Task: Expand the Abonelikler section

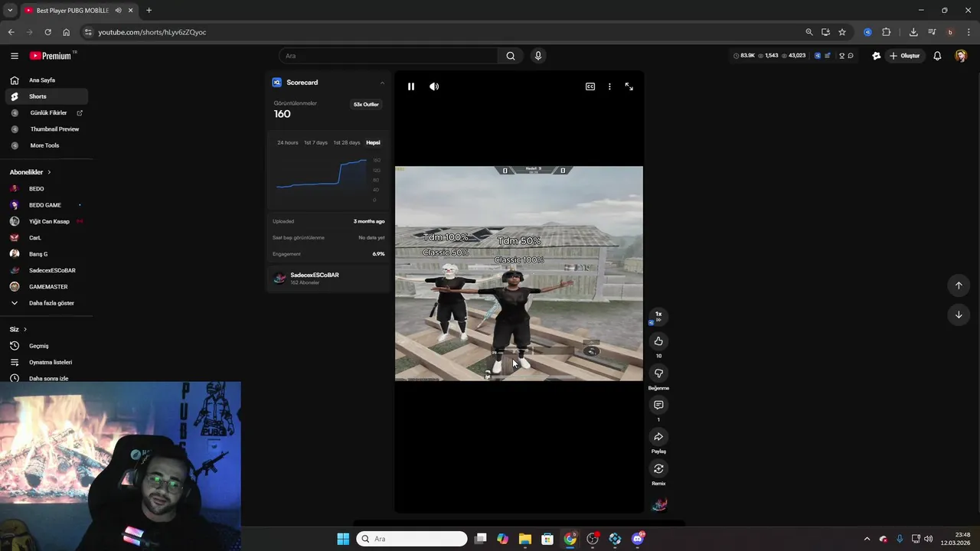Action: (31, 172)
